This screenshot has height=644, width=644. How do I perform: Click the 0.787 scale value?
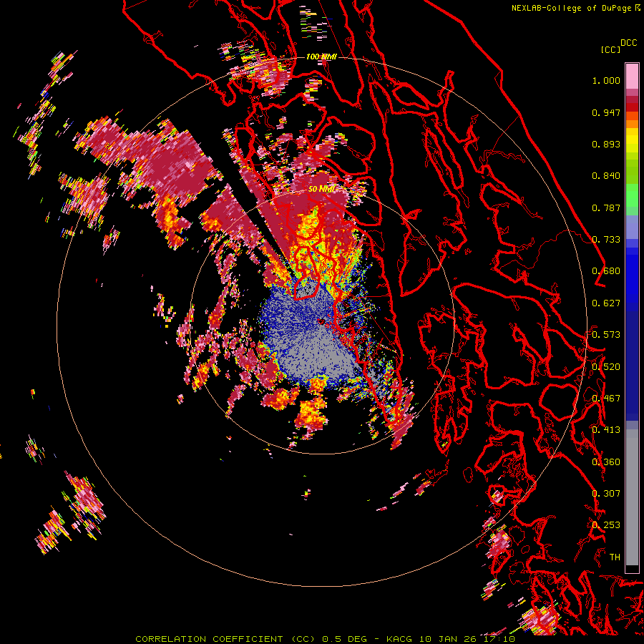click(x=606, y=208)
